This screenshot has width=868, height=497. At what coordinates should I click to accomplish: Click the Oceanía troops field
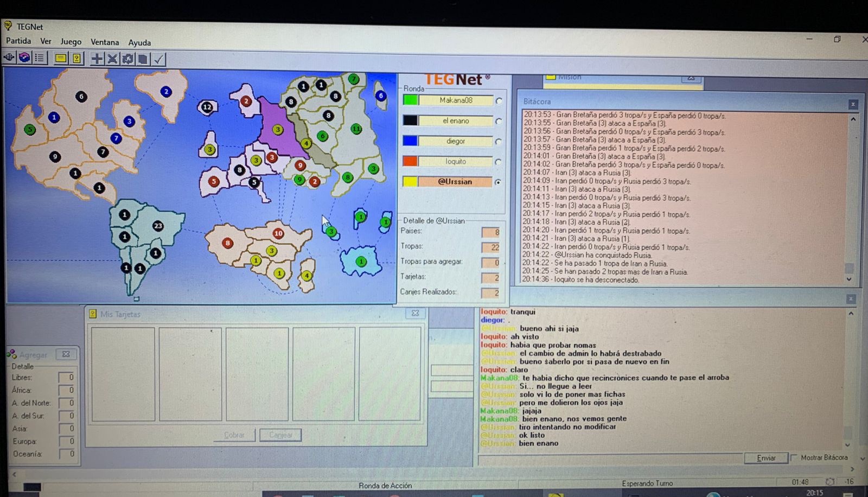pos(66,454)
